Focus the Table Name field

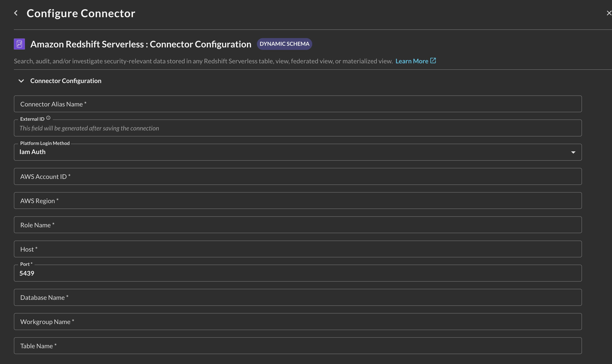[x=298, y=346]
